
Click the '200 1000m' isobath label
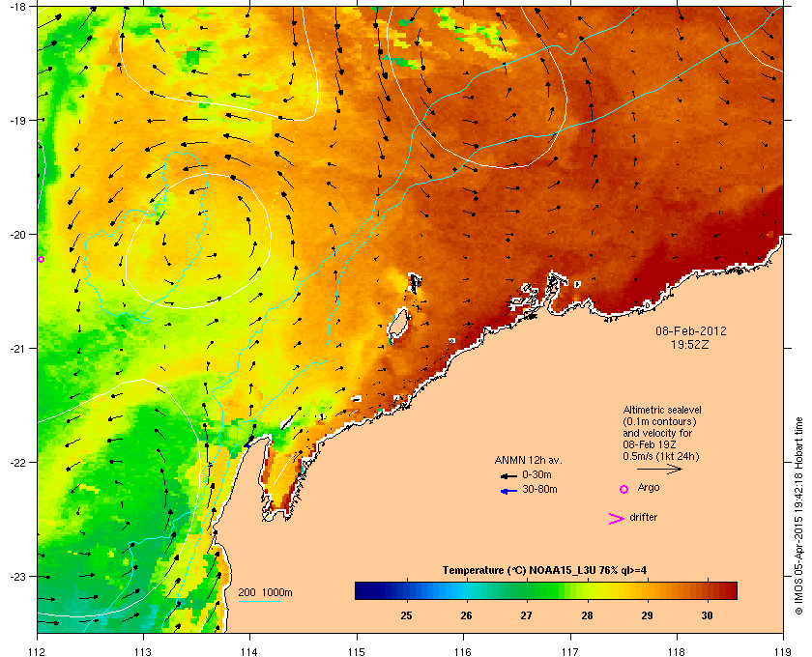[x=265, y=593]
